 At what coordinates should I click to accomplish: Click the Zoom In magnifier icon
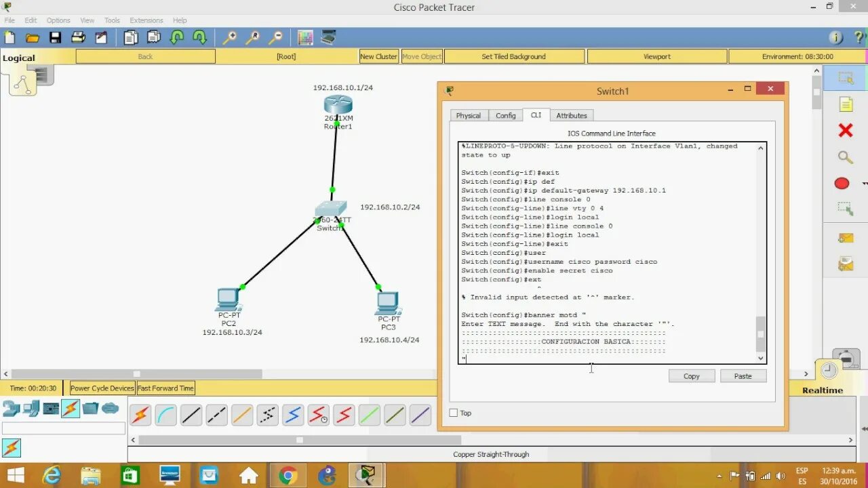tap(230, 37)
